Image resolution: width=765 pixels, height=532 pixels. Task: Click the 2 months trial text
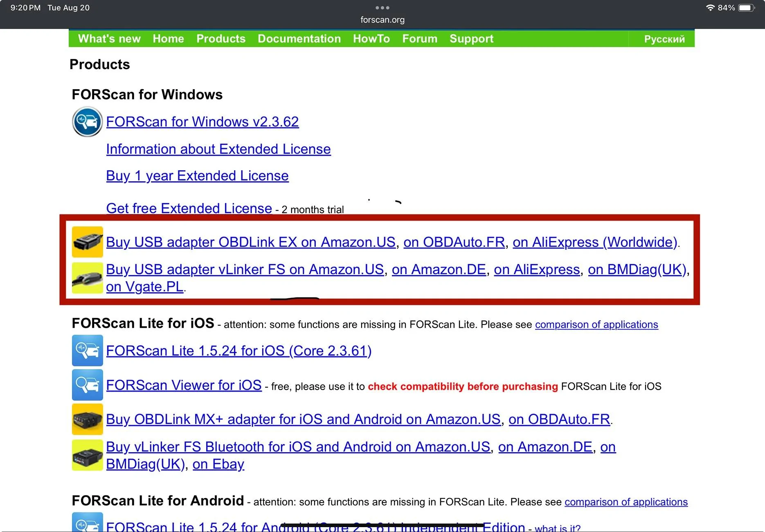click(313, 210)
